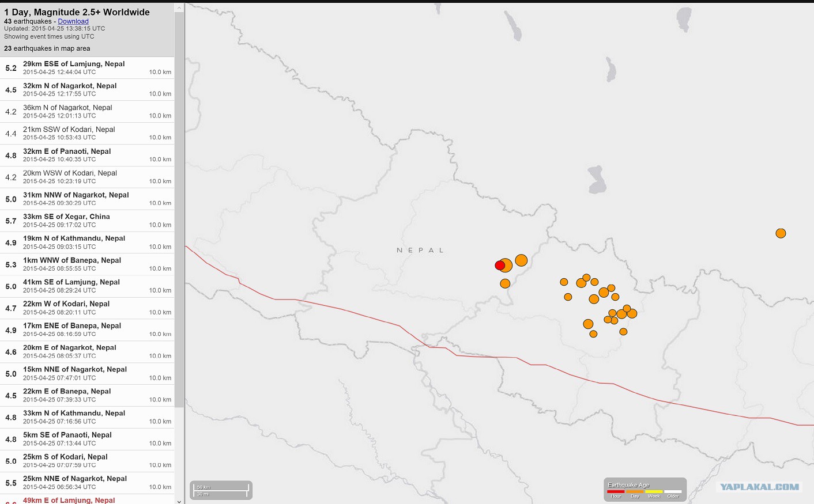Click the red past-hour earthquake marker

point(500,266)
